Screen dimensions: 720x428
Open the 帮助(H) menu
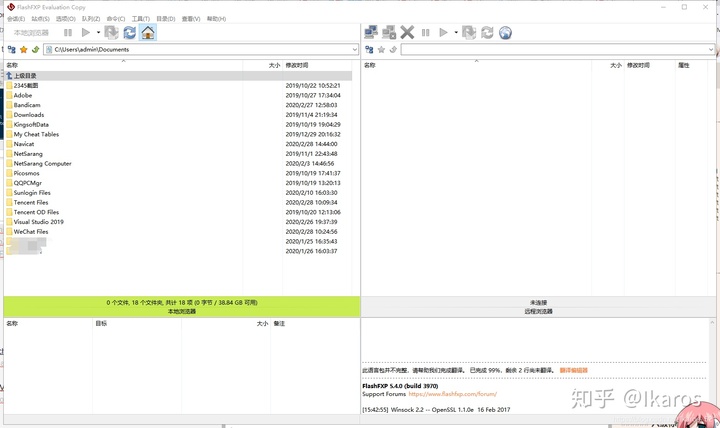point(216,19)
